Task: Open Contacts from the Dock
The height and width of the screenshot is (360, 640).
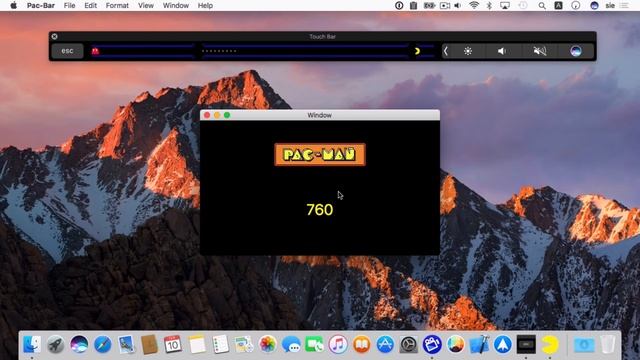Action: pyautogui.click(x=149, y=344)
